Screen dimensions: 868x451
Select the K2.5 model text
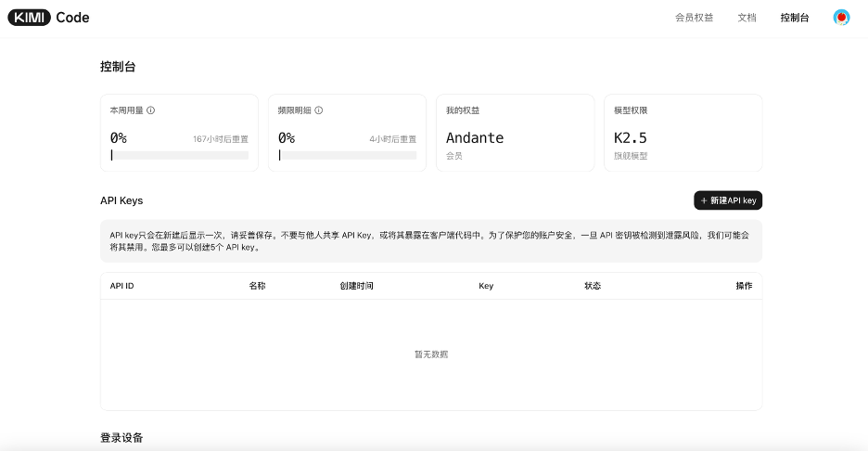click(631, 138)
